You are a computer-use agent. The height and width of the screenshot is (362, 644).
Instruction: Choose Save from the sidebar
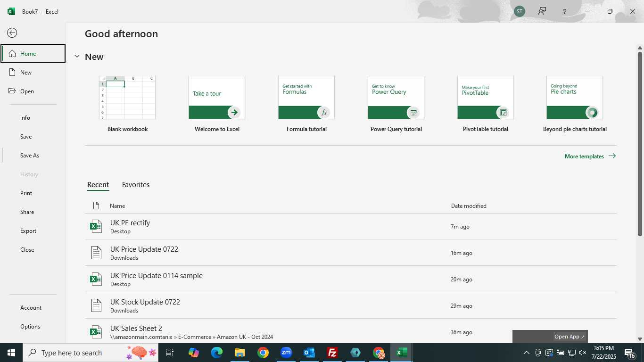(33, 136)
